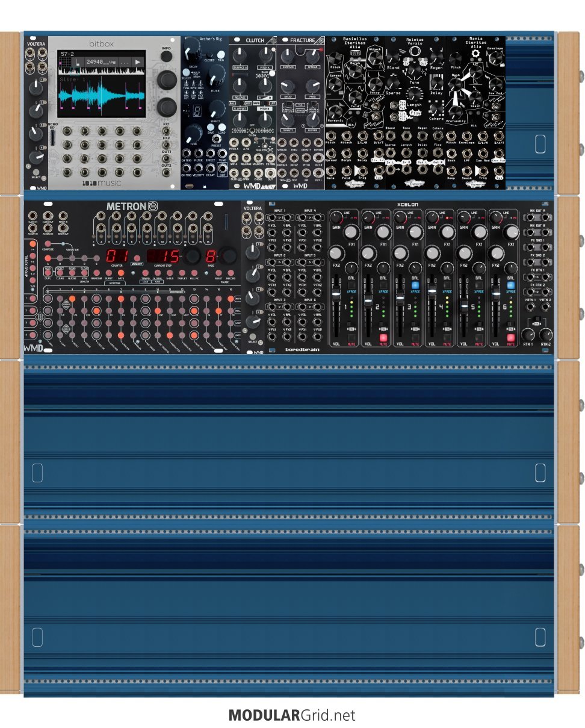Viewport: 585px width, 728px height.
Task: Click the Cohere knob on Melotus Versio
Action: tap(436, 108)
